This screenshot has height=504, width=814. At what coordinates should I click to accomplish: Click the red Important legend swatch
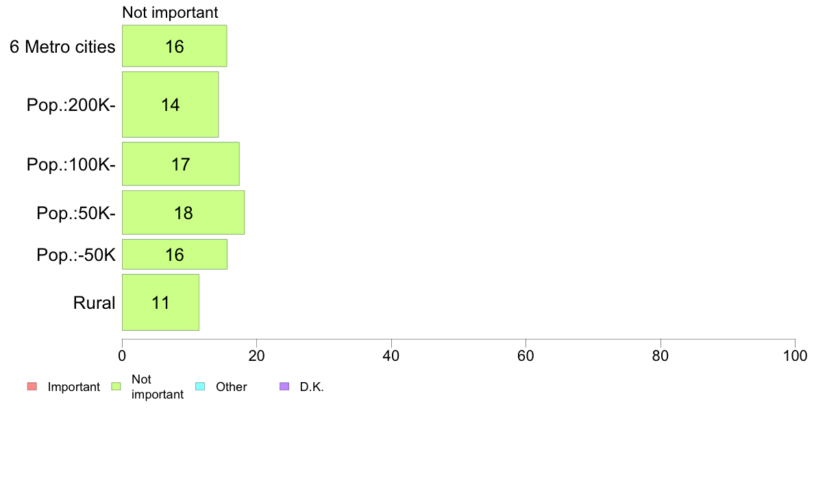tap(32, 386)
